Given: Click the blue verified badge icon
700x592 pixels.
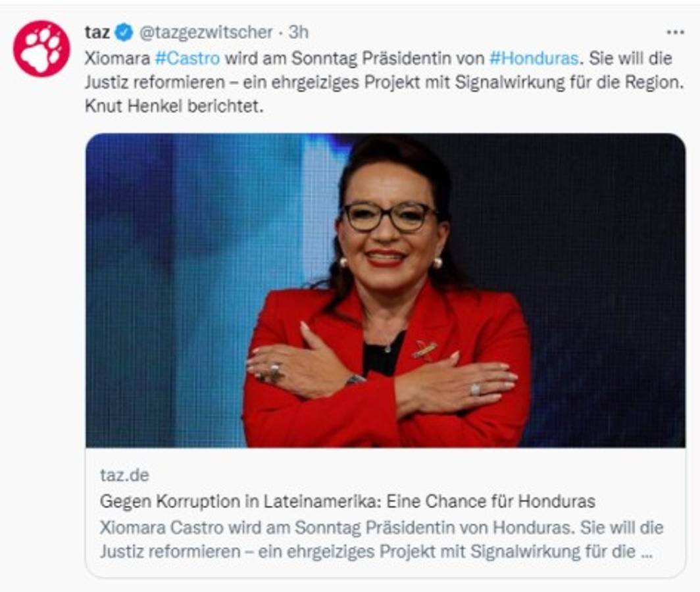Looking at the screenshot, I should pyautogui.click(x=124, y=33).
